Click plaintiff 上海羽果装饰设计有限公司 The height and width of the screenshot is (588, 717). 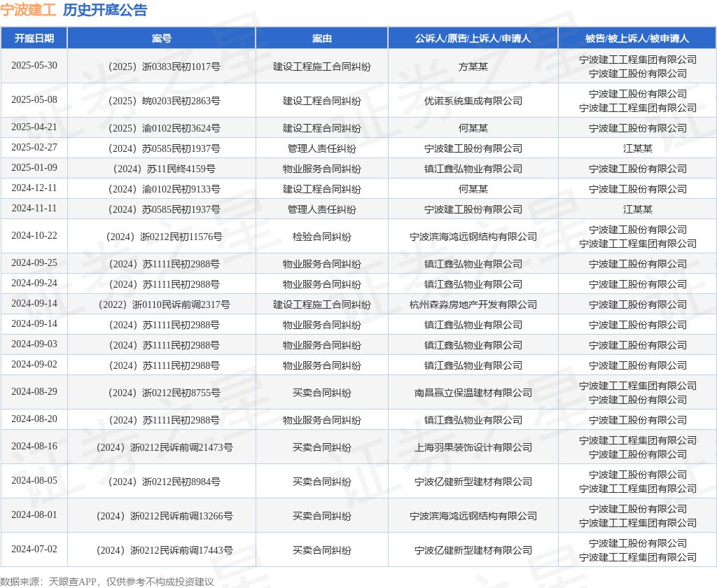coord(473,447)
